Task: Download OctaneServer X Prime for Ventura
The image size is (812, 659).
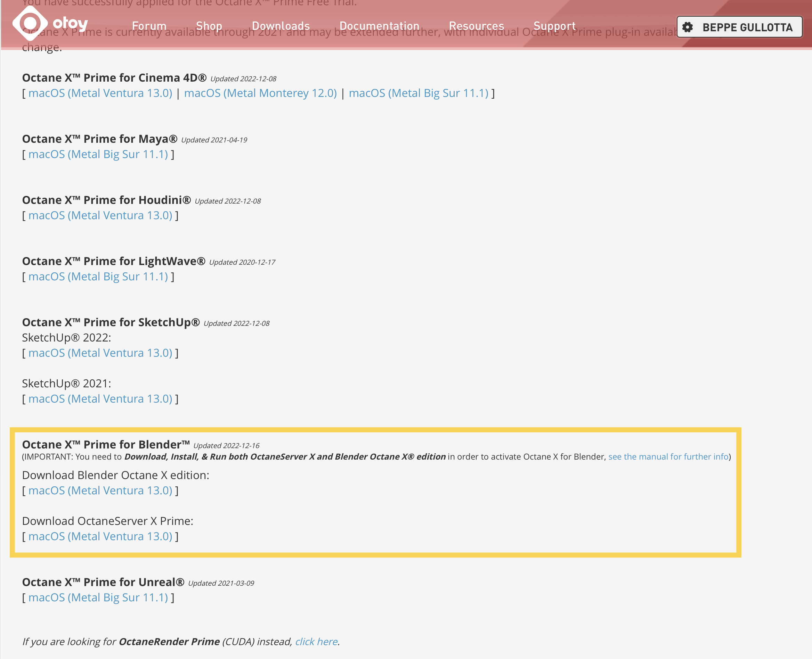Action: [100, 536]
